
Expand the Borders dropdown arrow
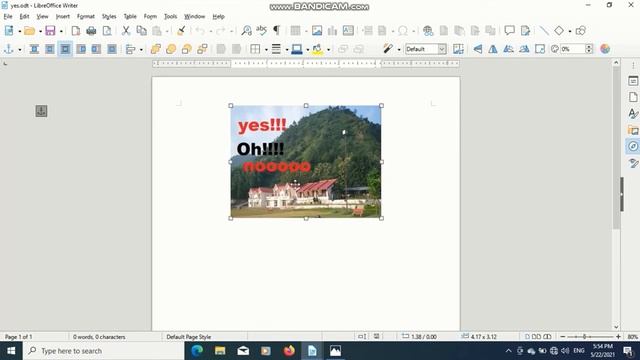point(266,50)
